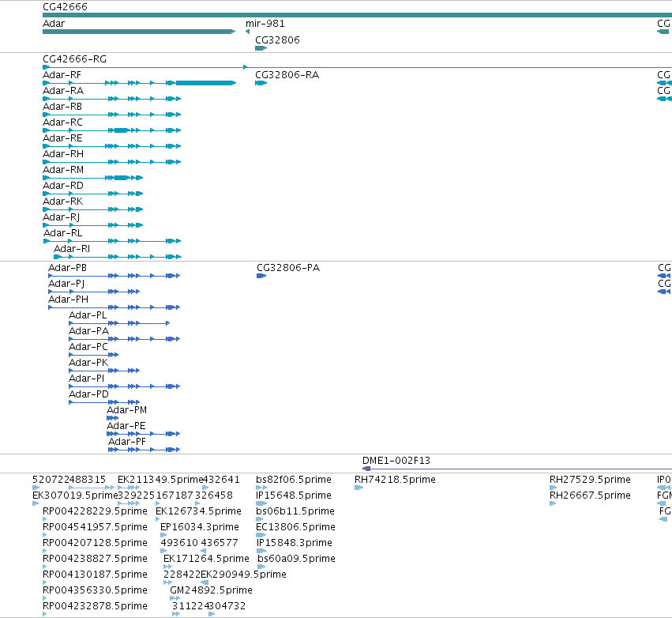Select the EP16034.3prime EST label

pos(199,527)
